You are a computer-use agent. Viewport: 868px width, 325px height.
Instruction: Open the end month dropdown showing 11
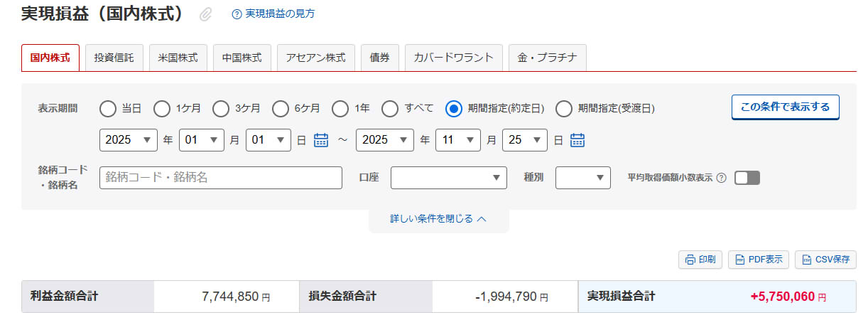tap(457, 140)
